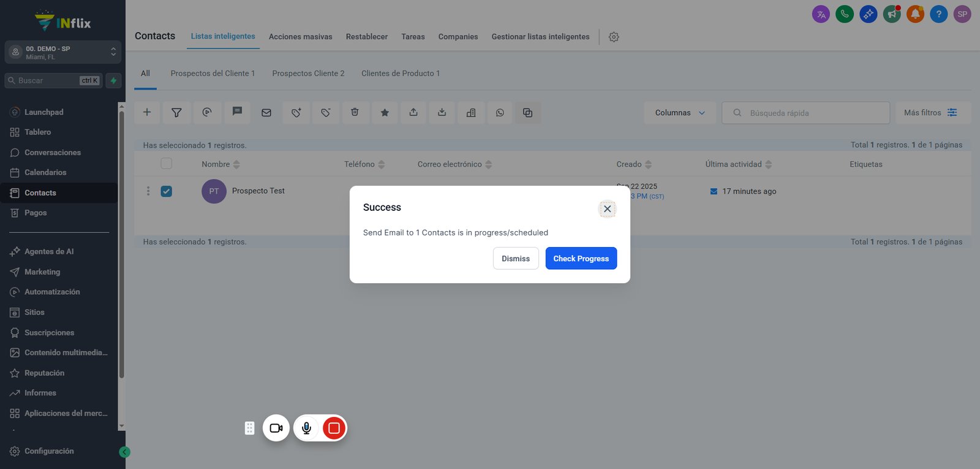Click the WhatsApp icon in toolbar
This screenshot has width=980, height=469.
(x=500, y=112)
